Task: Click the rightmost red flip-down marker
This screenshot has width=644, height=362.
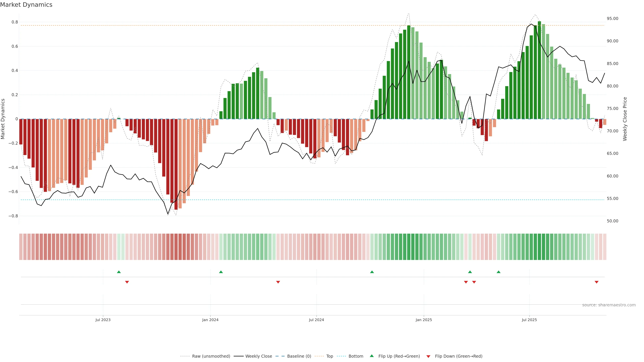Action: (x=597, y=282)
